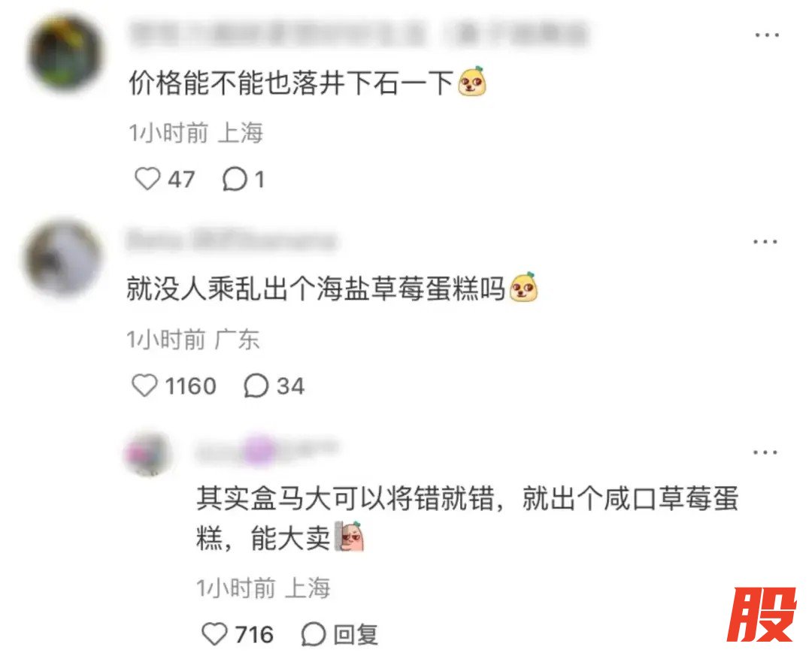
Task: Tap first commenter's blurred username
Action: [x=359, y=34]
